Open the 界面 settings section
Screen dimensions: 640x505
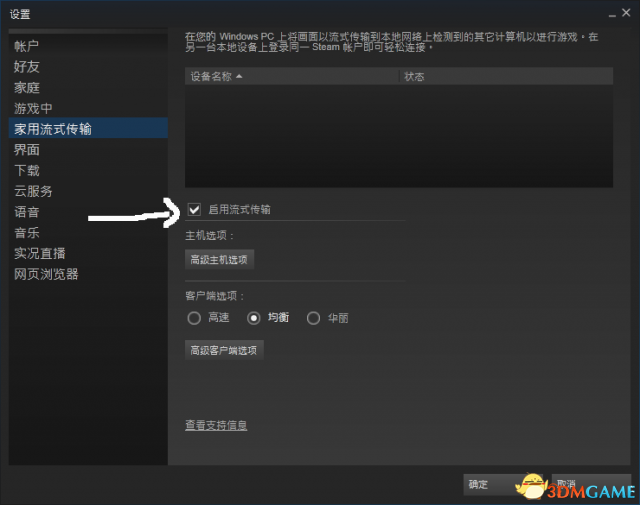27,149
